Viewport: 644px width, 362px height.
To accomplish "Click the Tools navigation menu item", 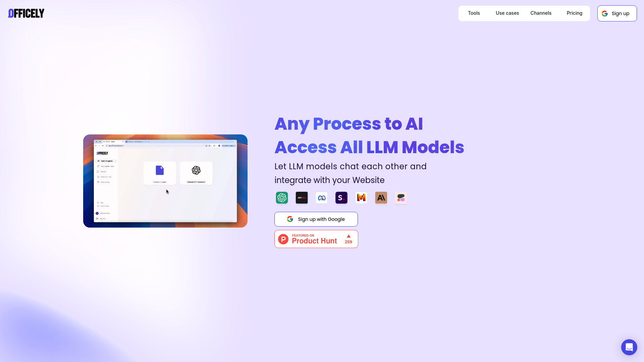I will [474, 13].
